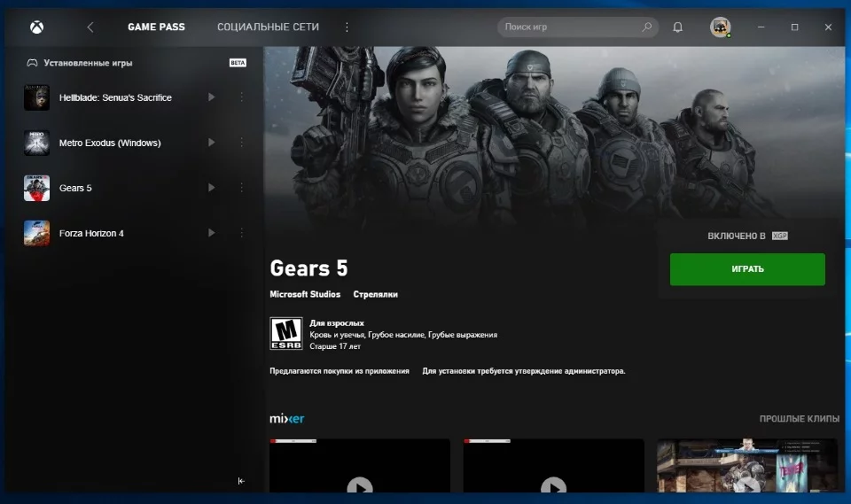The width and height of the screenshot is (851, 504).
Task: Click the BETA badge
Action: [x=238, y=63]
